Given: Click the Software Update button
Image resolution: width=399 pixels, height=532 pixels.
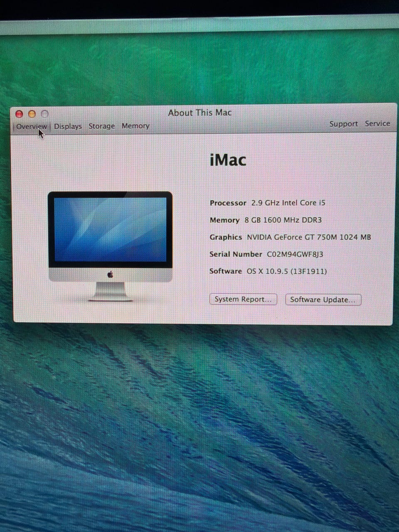Looking at the screenshot, I should click(323, 300).
